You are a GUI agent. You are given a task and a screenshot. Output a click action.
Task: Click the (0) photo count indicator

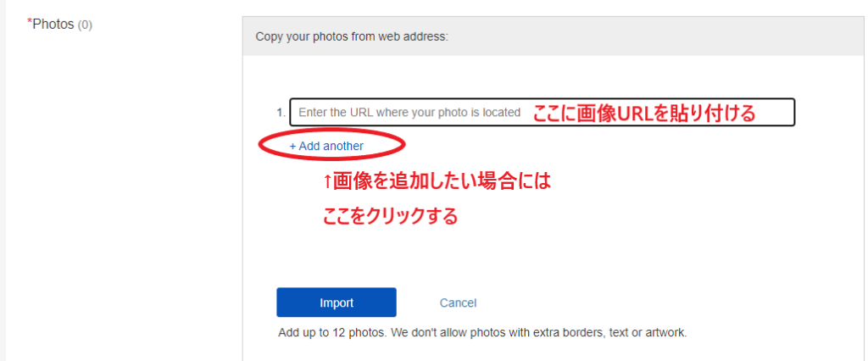(x=85, y=25)
